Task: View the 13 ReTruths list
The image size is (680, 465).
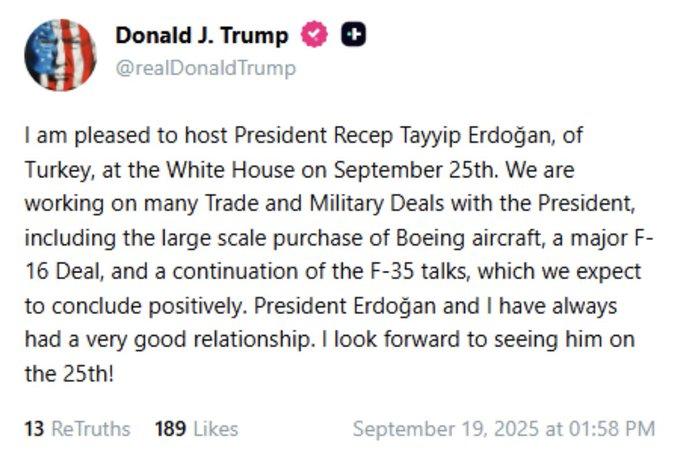Action: [77, 429]
